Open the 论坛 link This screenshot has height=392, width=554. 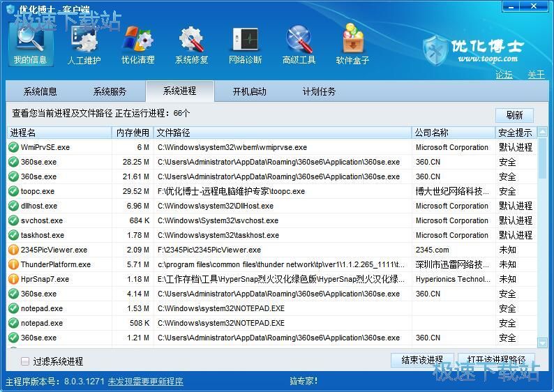[504, 75]
